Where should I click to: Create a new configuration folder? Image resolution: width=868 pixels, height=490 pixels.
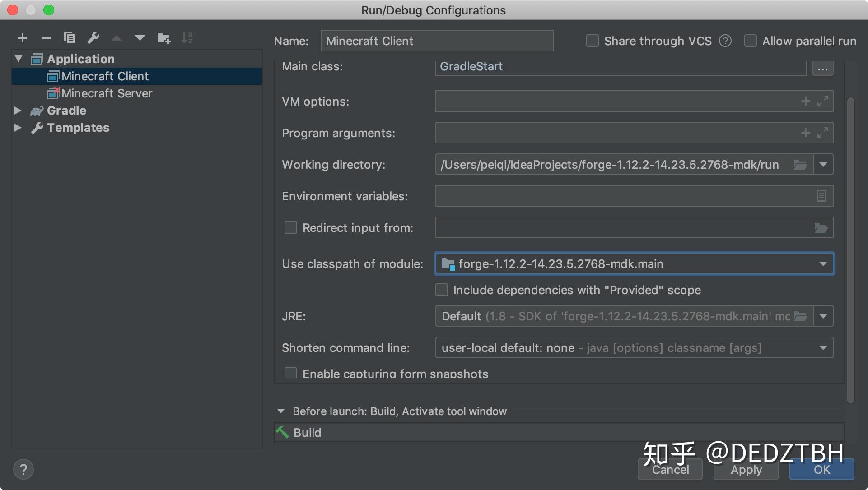[164, 38]
